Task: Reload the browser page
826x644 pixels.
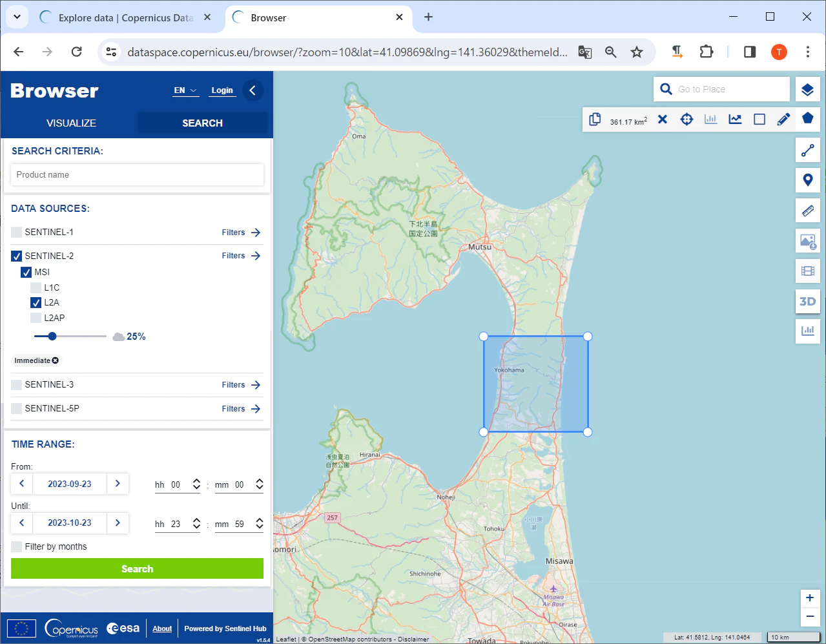Action: 76,52
